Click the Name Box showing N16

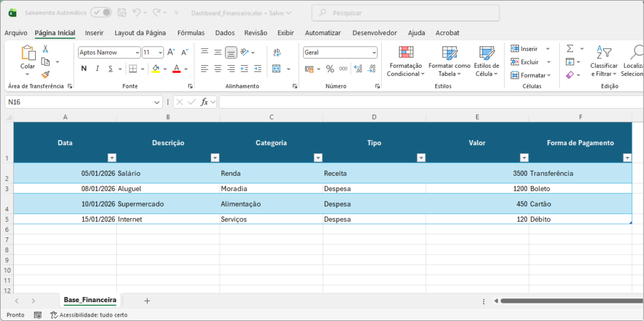point(84,102)
